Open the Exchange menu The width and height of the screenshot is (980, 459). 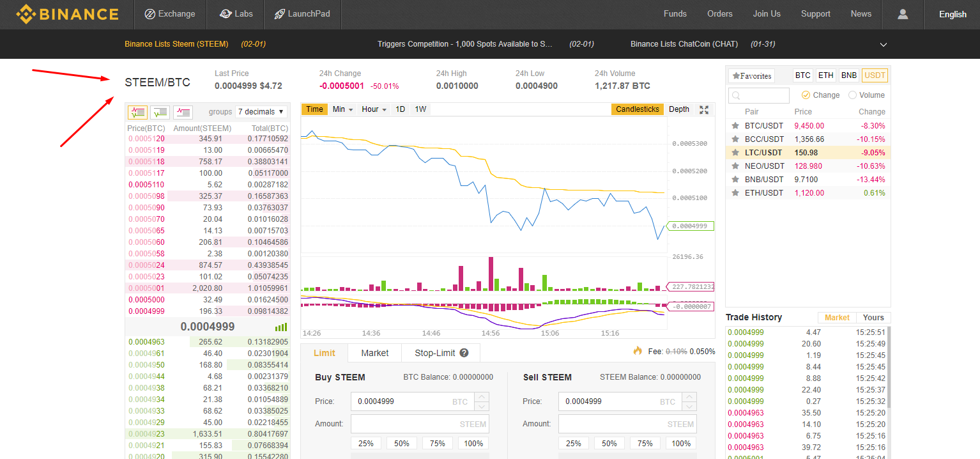tap(171, 14)
